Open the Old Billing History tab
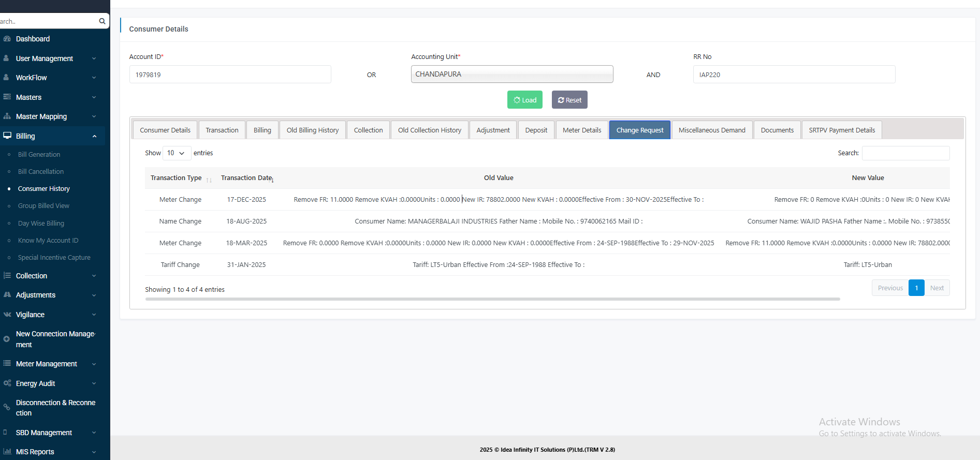 tap(312, 130)
